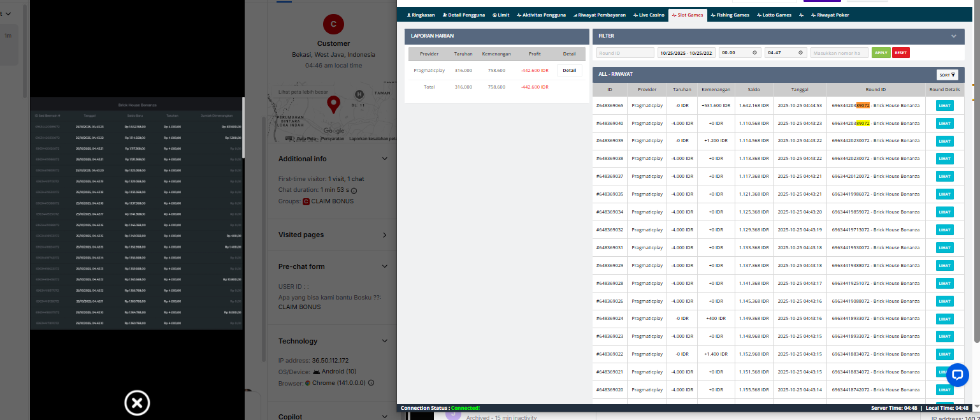Click the clock icon in the 00.00 time field
Screen dimensions: 980x420
point(754,53)
